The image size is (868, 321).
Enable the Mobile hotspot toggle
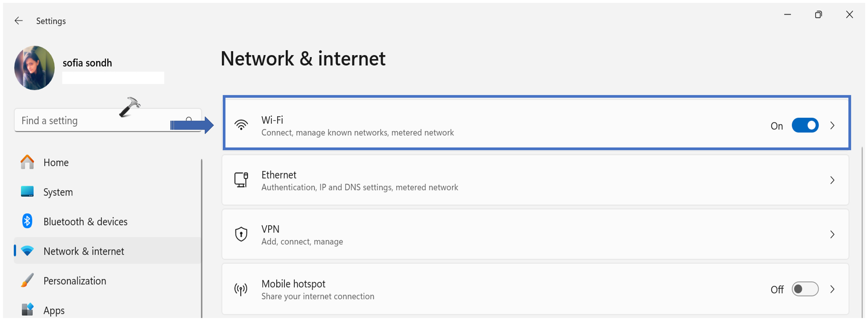point(805,289)
